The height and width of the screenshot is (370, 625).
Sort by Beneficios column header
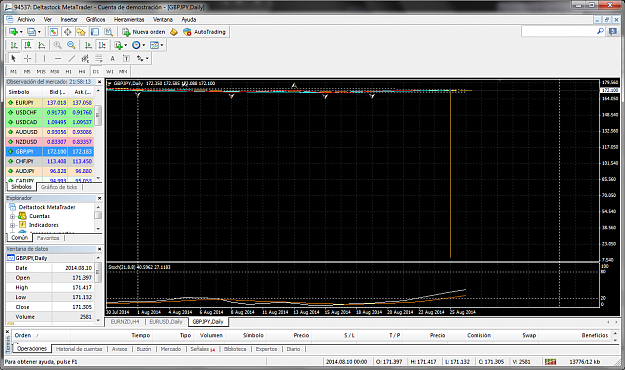[x=595, y=335]
